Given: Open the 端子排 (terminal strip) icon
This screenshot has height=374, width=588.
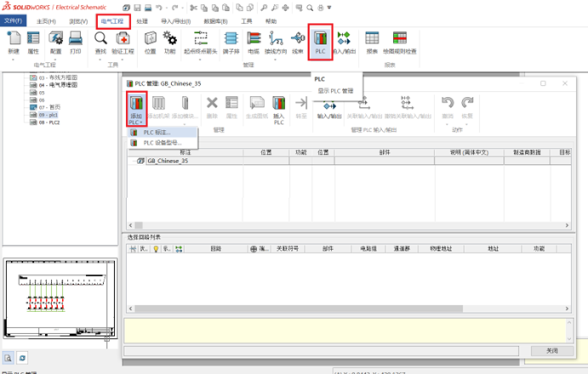Looking at the screenshot, I should point(231,39).
